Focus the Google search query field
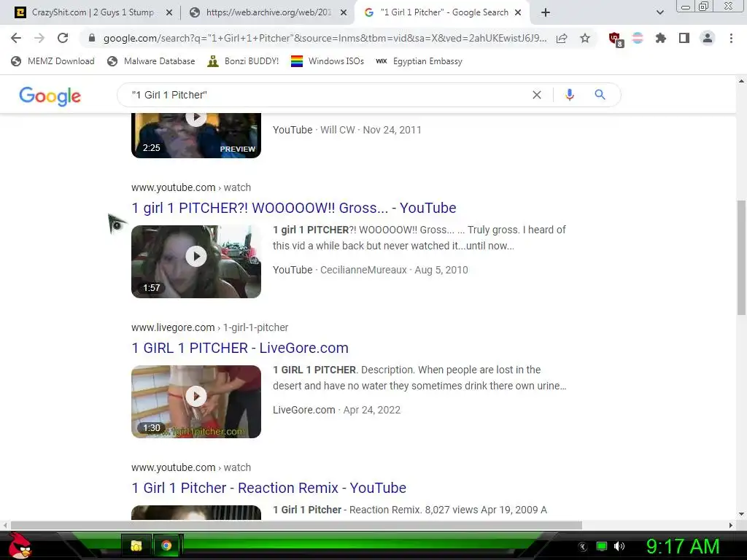Viewport: 747px width, 560px height. tap(329, 95)
